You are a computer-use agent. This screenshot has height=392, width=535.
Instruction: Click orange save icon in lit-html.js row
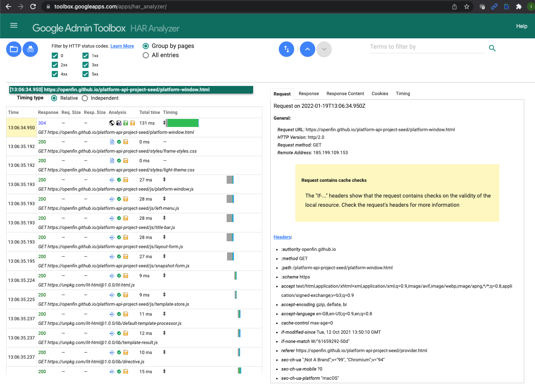click(125, 276)
